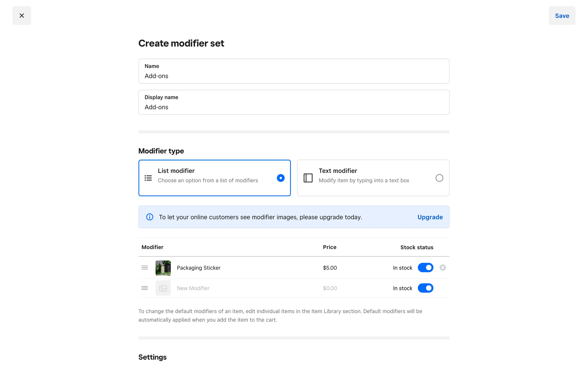This screenshot has height=368, width=588.
Task: Click the text box modifier icon
Action: pyautogui.click(x=308, y=178)
